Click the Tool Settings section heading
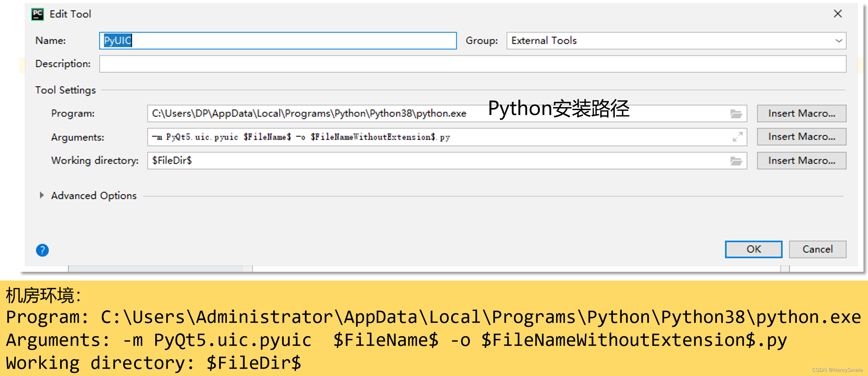868x376 pixels. pos(65,90)
